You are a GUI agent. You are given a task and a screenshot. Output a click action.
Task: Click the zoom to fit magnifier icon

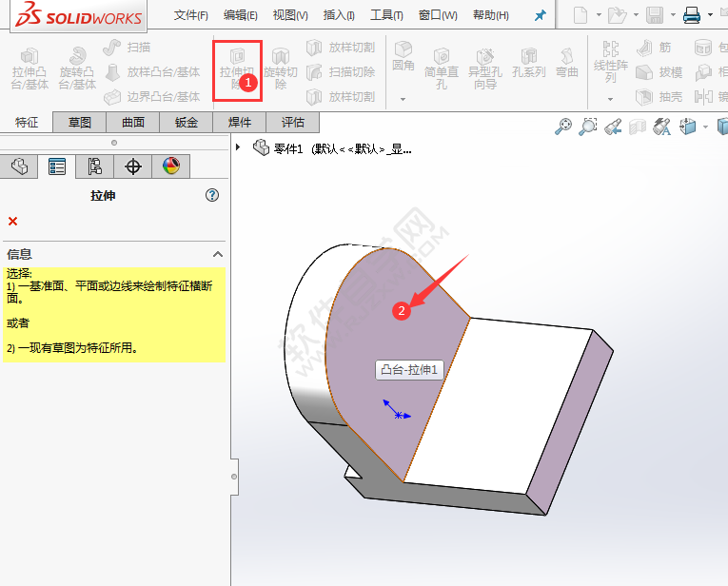(x=563, y=127)
